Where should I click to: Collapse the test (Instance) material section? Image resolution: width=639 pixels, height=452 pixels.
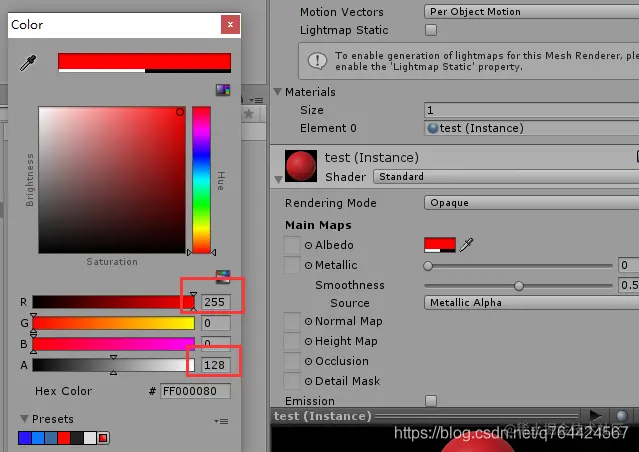point(278,179)
